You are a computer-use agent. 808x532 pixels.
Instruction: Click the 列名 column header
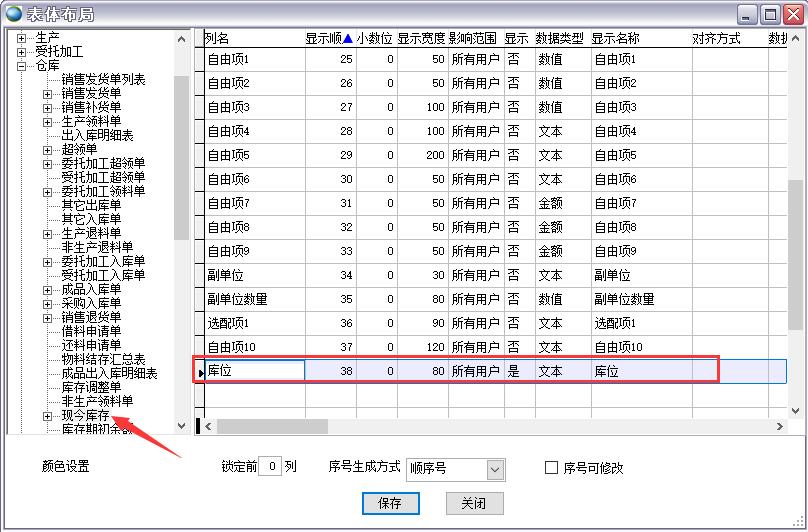(218, 38)
